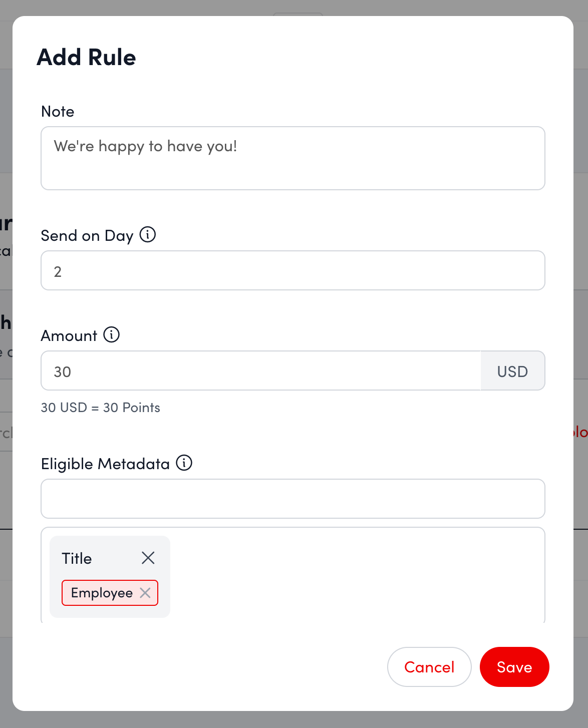Click the USD currency label
Image resolution: width=588 pixels, height=728 pixels.
pyautogui.click(x=512, y=371)
